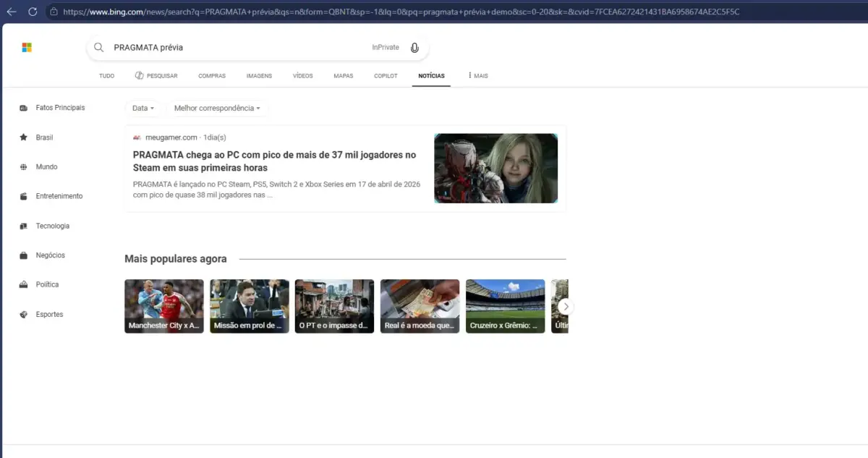Open the Brasil news category
The image size is (868, 458).
click(44, 137)
